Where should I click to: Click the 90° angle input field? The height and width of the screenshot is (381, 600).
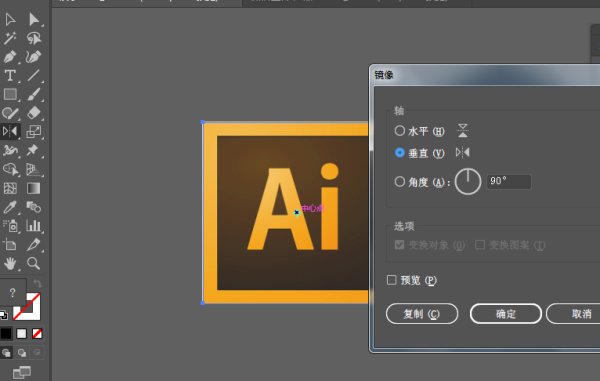(509, 181)
